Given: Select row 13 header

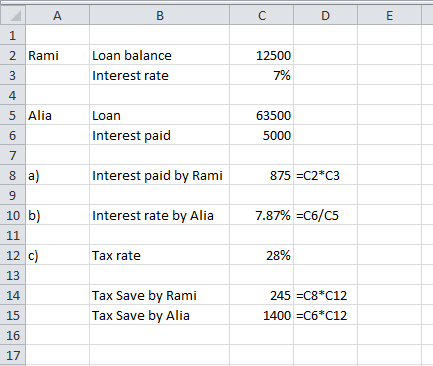Looking at the screenshot, I should tap(13, 275).
